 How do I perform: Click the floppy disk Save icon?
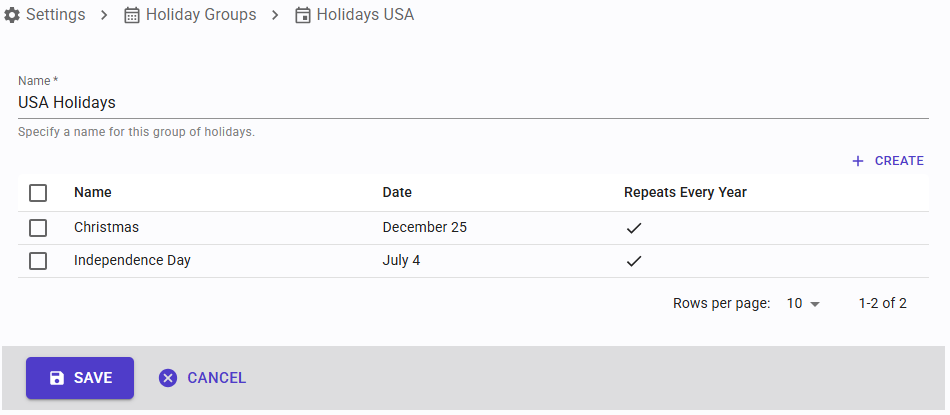[x=57, y=378]
